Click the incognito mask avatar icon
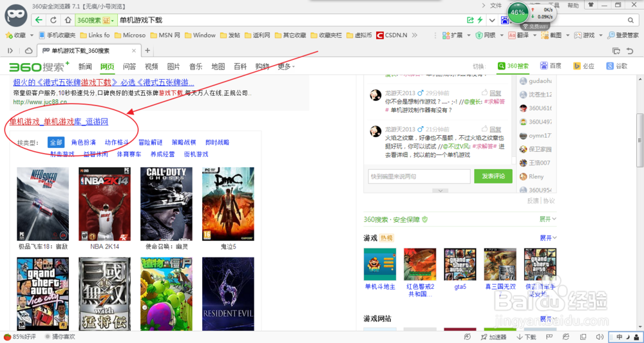The image size is (644, 343). point(15,16)
